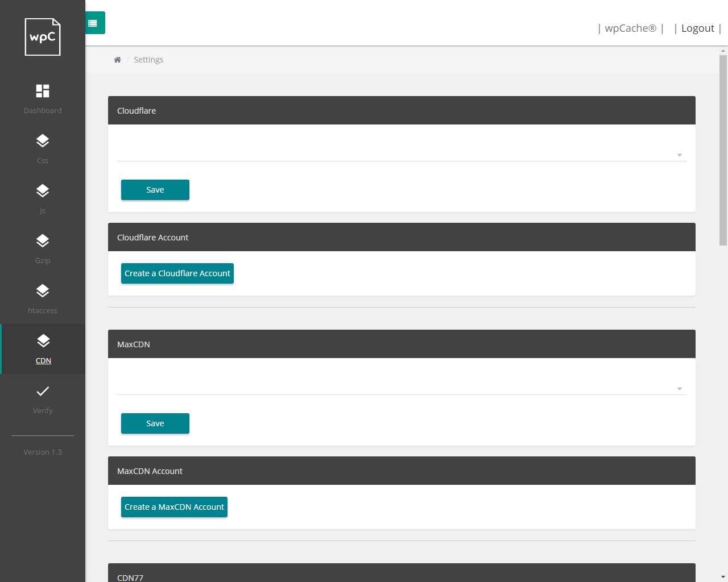Image resolution: width=728 pixels, height=582 pixels.
Task: Open the Gzip layers icon
Action: [43, 241]
